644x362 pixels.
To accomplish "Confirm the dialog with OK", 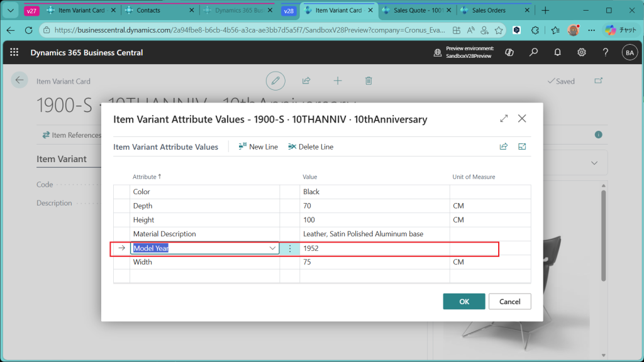I will [x=464, y=302].
